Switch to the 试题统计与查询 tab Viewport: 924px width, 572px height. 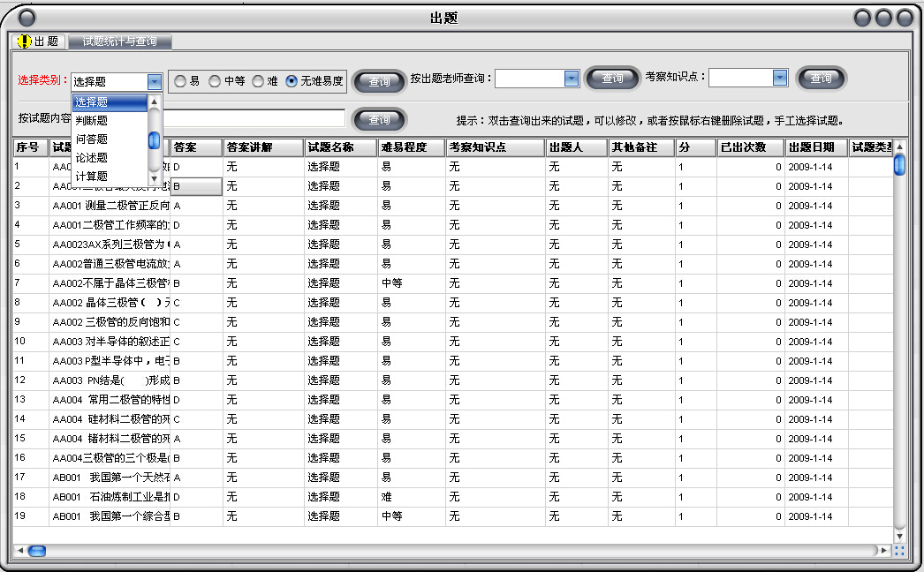[121, 41]
